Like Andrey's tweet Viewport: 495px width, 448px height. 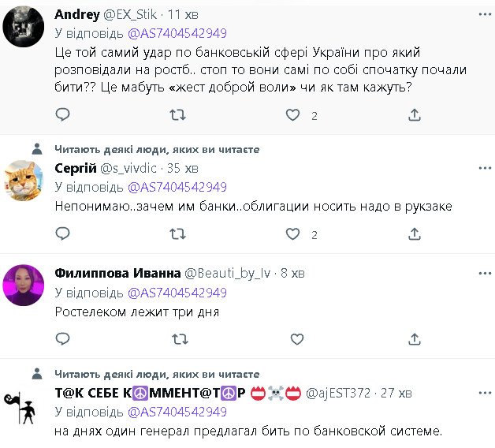292,115
